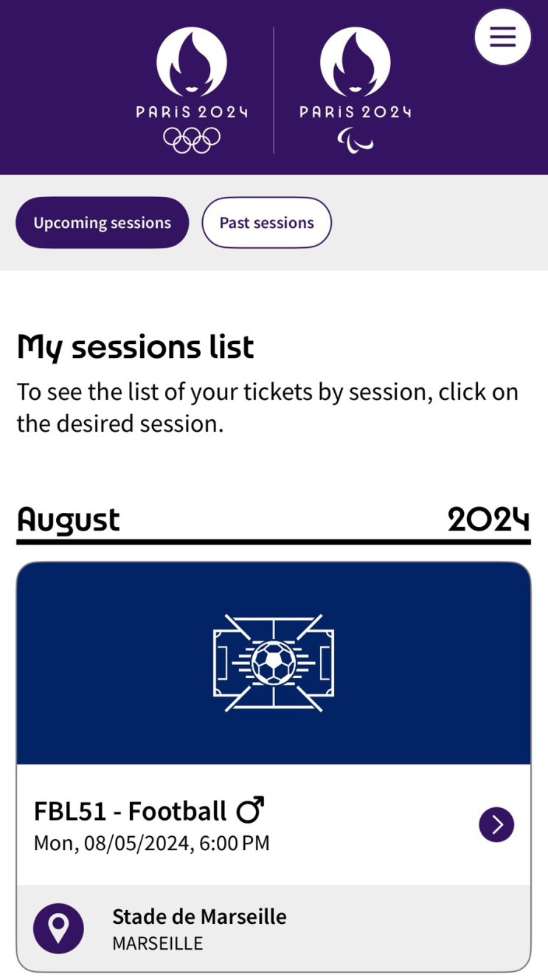
Task: Click the Paris 2024 Paralympics flame logo
Action: click(x=355, y=63)
